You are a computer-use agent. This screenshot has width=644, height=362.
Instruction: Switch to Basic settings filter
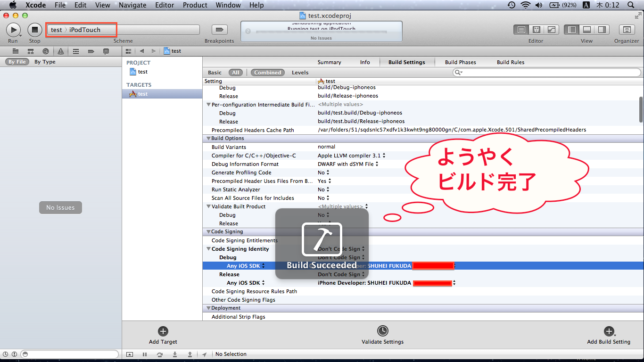[215, 73]
